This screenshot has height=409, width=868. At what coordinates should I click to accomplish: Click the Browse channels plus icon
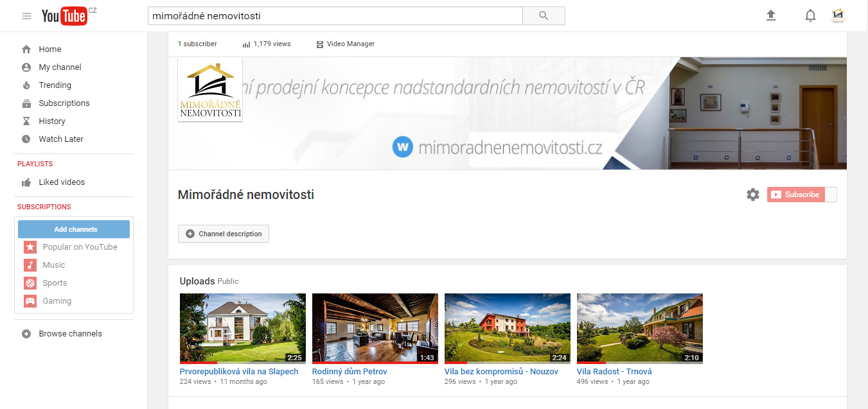[26, 334]
